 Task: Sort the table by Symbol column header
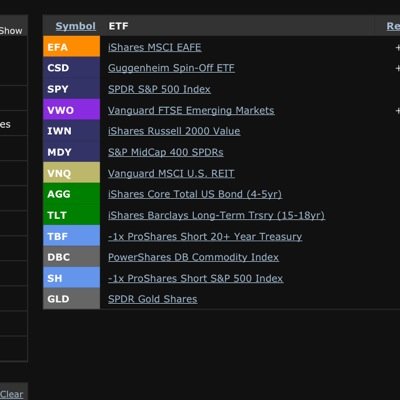[x=76, y=26]
